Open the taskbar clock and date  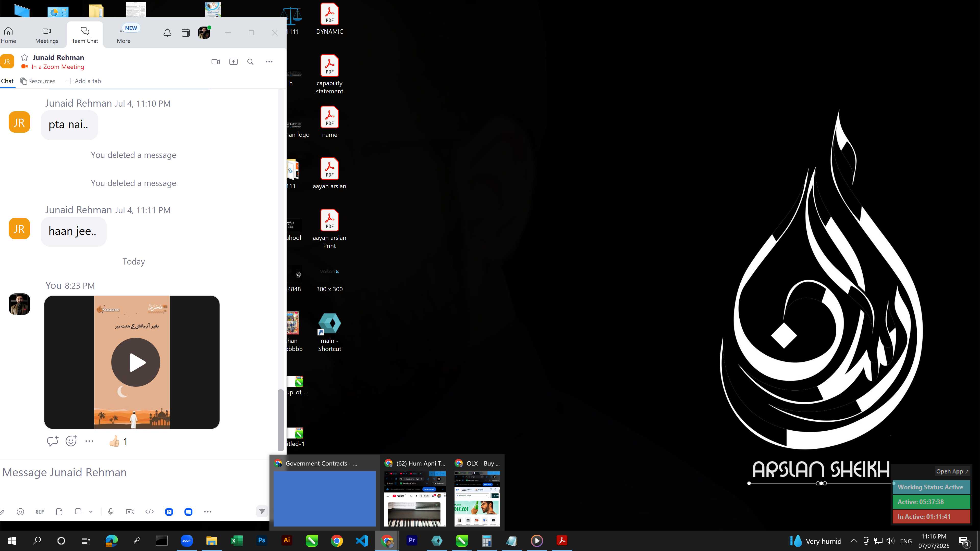pyautogui.click(x=934, y=541)
